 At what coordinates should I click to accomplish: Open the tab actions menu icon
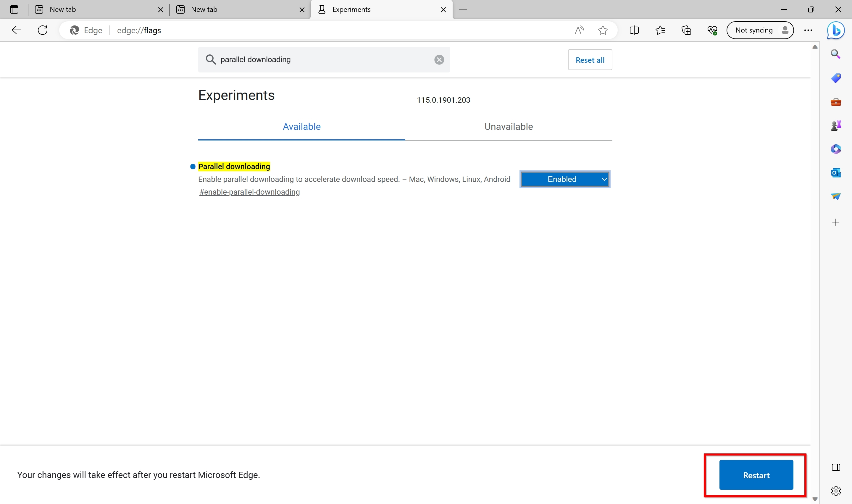(14, 9)
